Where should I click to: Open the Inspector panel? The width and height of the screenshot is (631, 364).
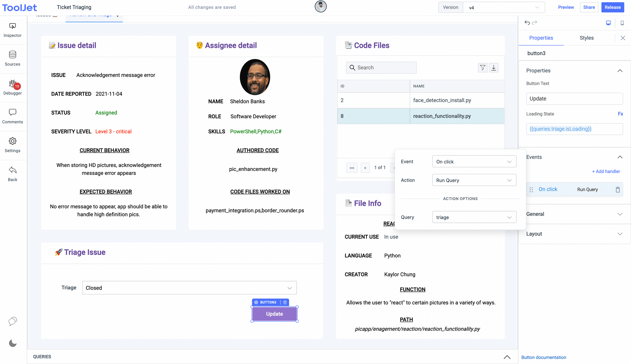(13, 30)
